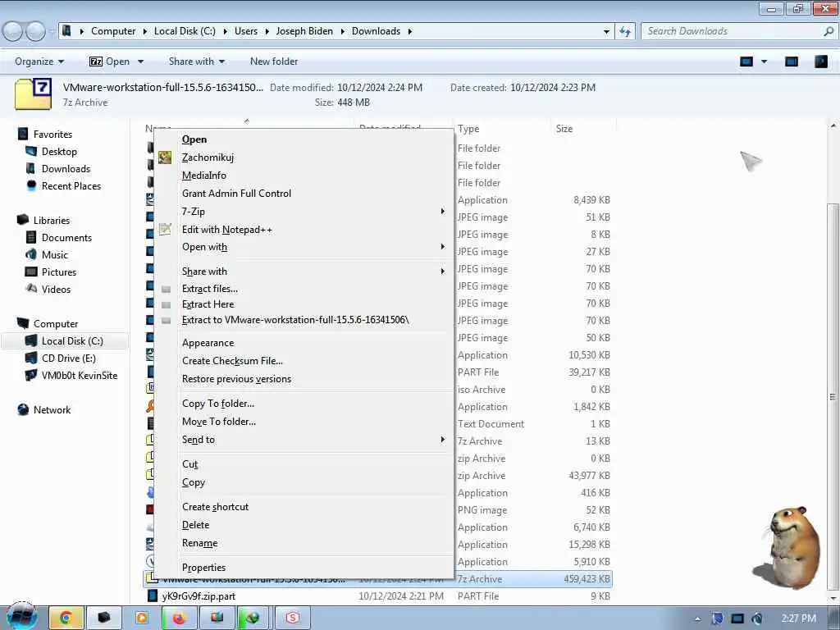The height and width of the screenshot is (630, 840).
Task: Expand the Send to submenu
Action: point(442,440)
